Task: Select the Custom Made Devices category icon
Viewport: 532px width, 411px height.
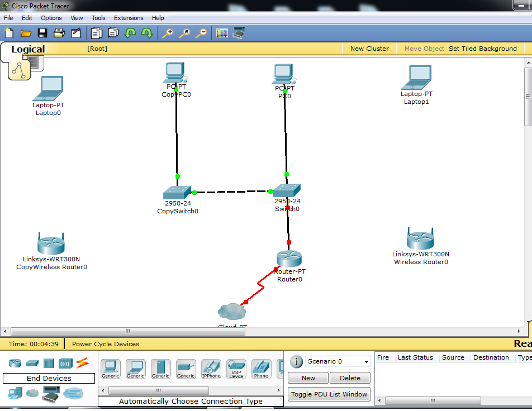Action: pyautogui.click(x=50, y=394)
